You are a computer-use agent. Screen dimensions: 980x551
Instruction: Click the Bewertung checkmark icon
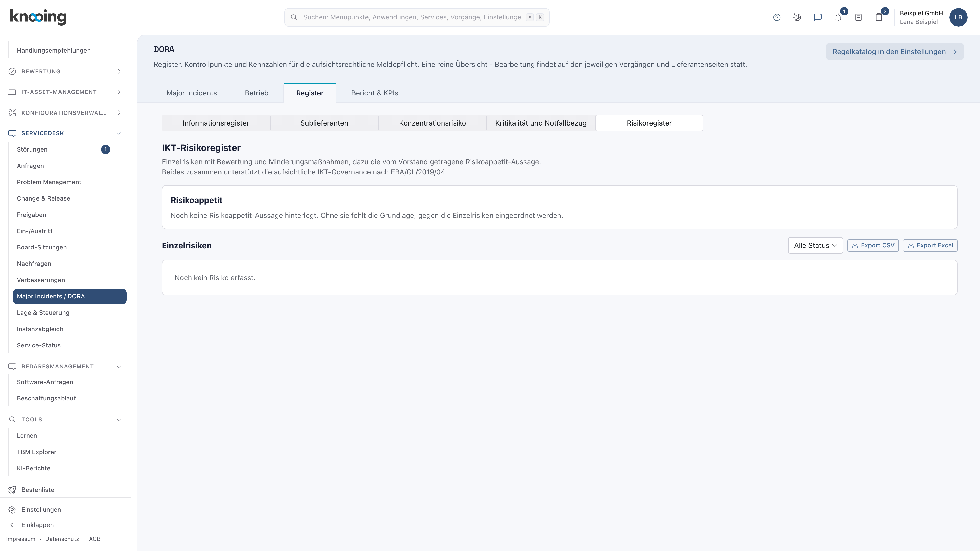click(x=12, y=71)
